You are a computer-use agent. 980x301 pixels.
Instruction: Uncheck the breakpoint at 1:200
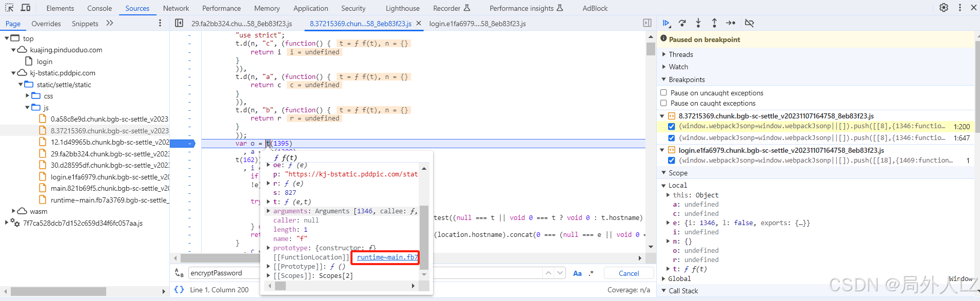coord(671,126)
